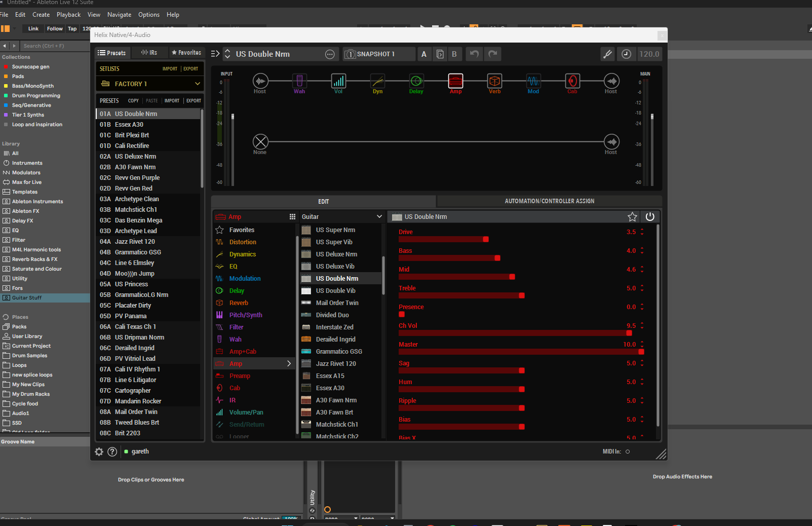The image size is (812, 526).
Task: Toggle Ableton Follow button
Action: tap(55, 29)
